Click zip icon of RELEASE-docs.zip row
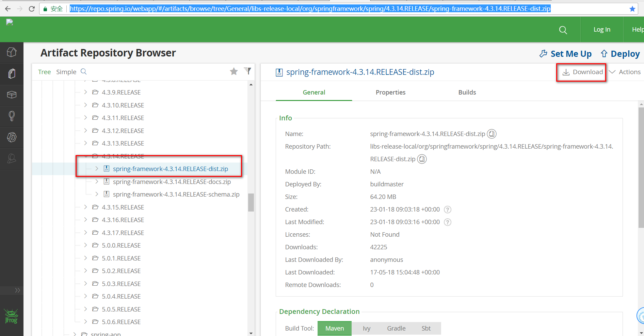The image size is (644, 336). (x=106, y=182)
